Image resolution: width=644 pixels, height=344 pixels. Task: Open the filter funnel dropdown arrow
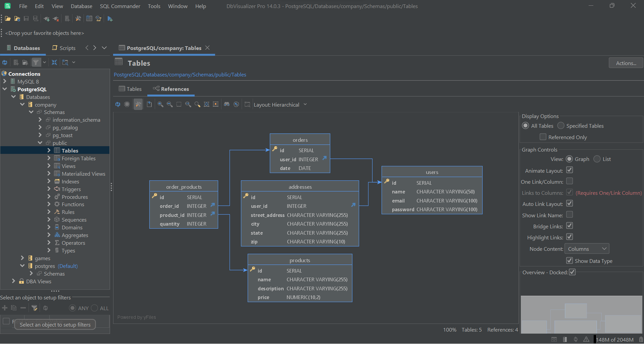click(44, 62)
